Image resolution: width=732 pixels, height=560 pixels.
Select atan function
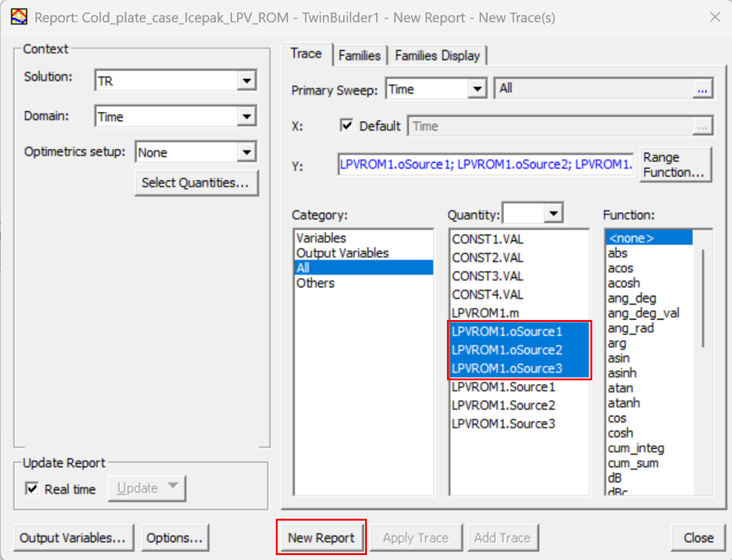coord(650,388)
